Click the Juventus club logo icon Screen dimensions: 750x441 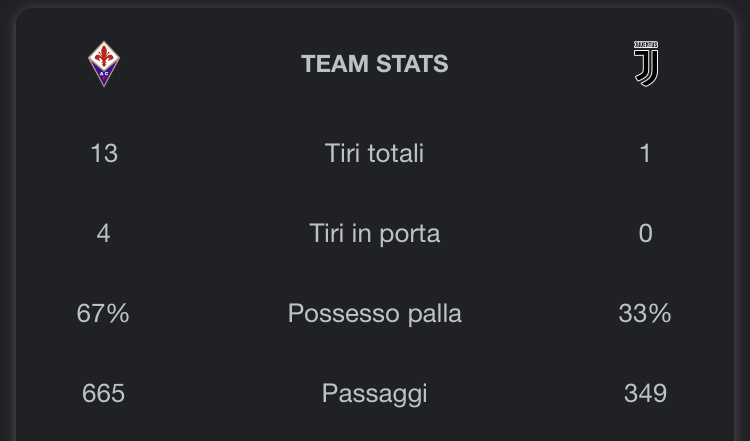[x=646, y=64]
